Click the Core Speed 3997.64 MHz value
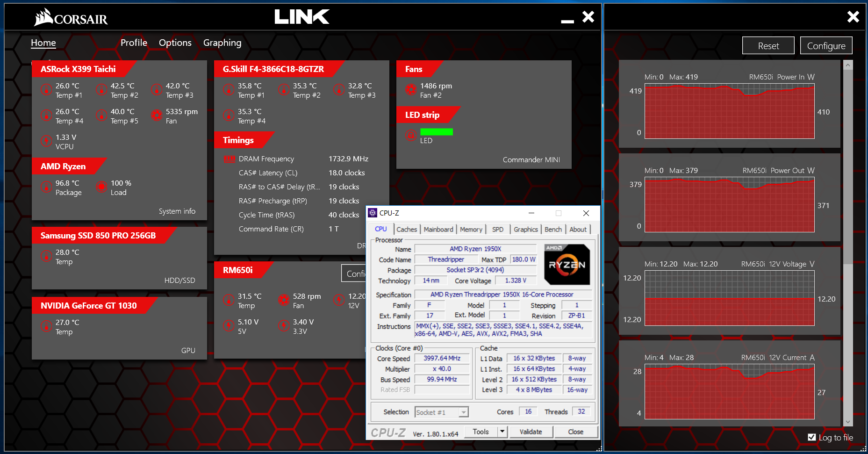Viewport: 868px width, 454px height. 442,358
